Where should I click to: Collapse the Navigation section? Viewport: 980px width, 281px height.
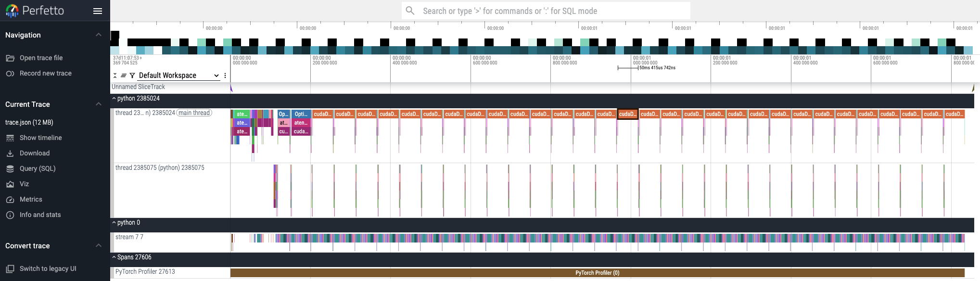click(99, 35)
